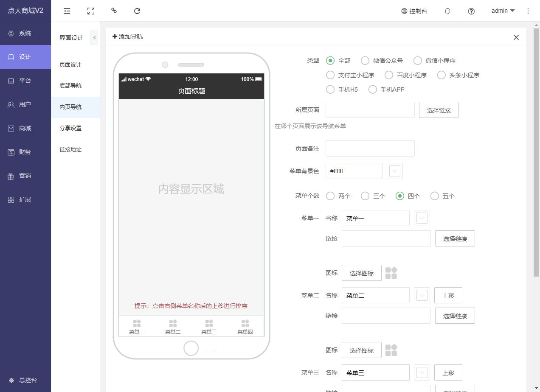Open 菜单一 name color dropdown arrow
The width and height of the screenshot is (540, 392).
[422, 218]
